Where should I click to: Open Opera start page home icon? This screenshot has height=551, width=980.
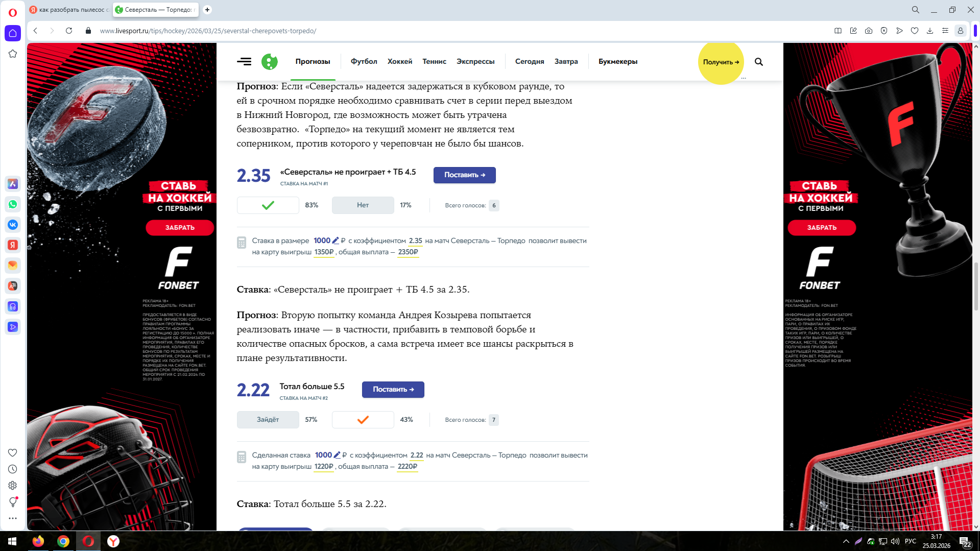tap(13, 33)
